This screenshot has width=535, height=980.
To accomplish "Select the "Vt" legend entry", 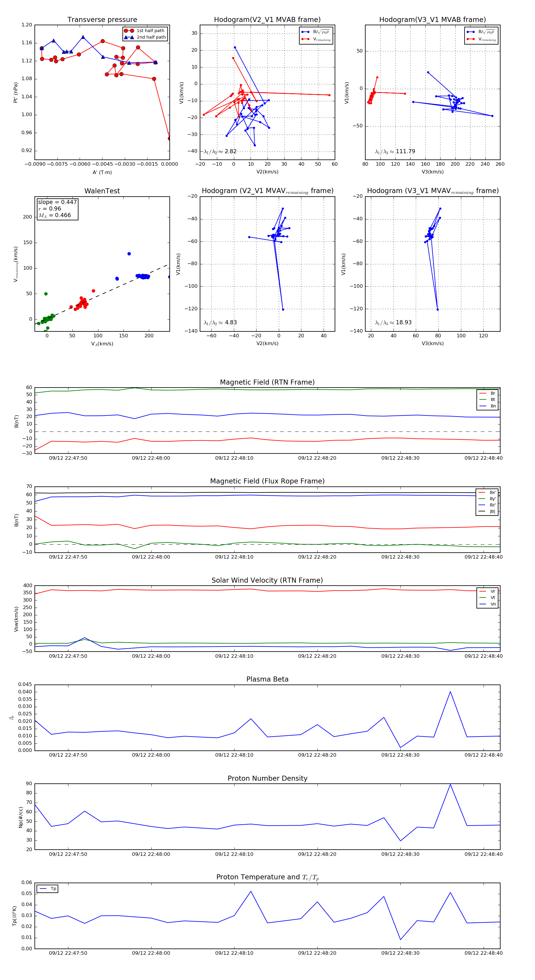I will (487, 598).
